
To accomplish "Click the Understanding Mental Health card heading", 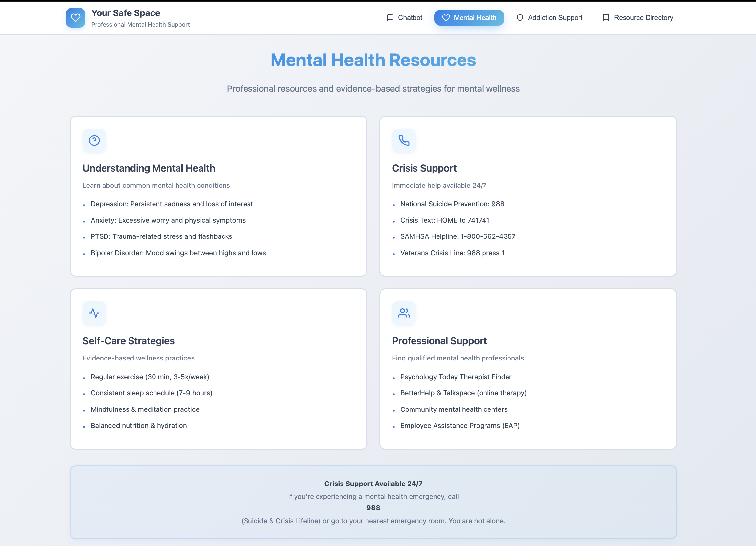I will pyautogui.click(x=149, y=168).
